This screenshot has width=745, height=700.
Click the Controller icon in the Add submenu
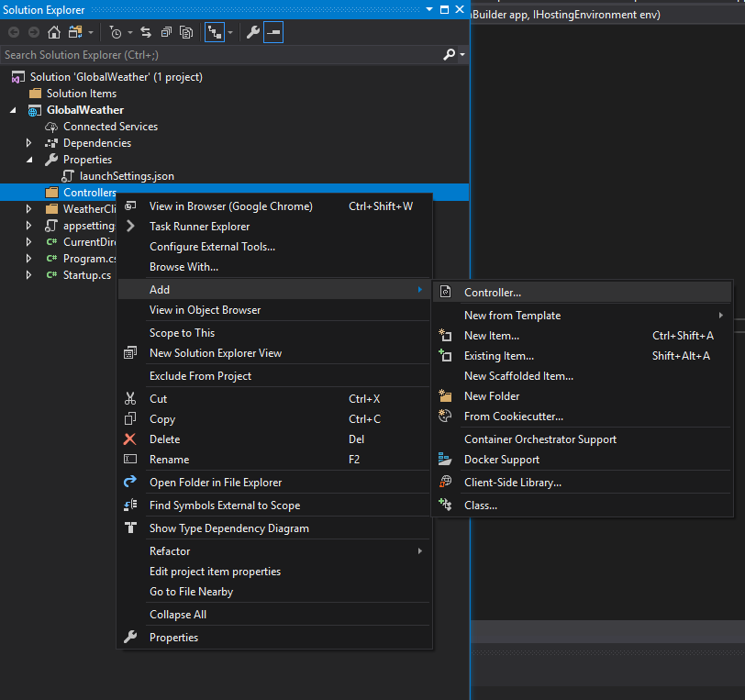pyautogui.click(x=445, y=292)
